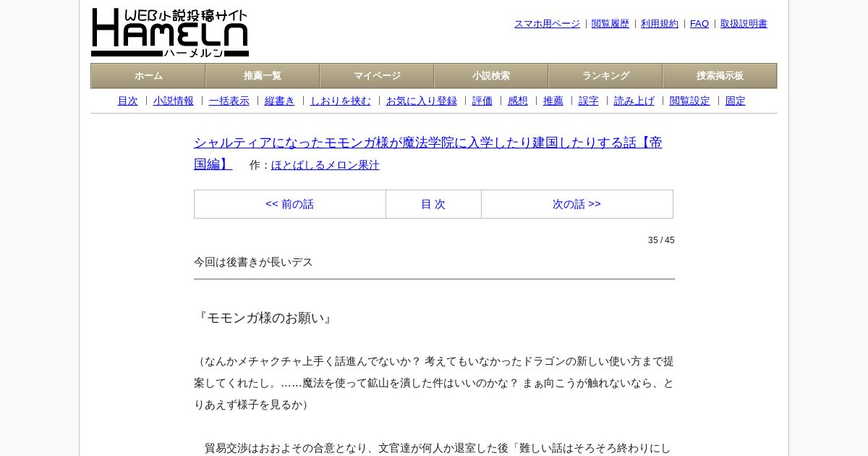Click しおりを挟む to bookmark
The image size is (868, 456).
click(x=341, y=101)
